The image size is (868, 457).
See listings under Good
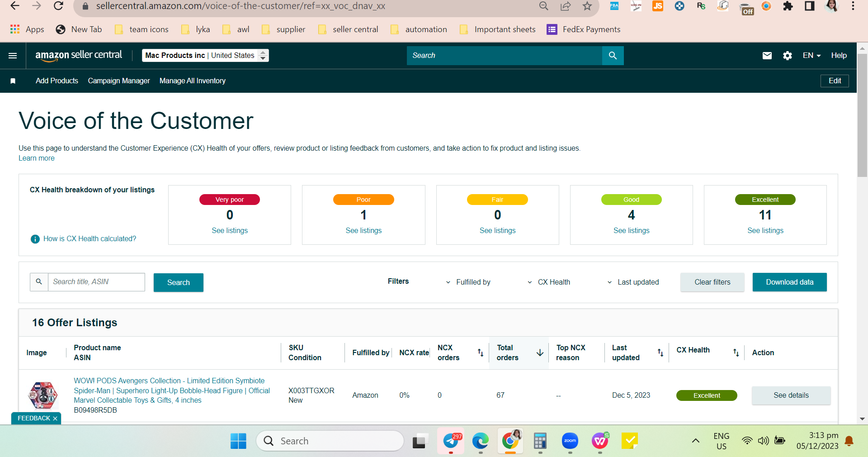[x=631, y=231]
